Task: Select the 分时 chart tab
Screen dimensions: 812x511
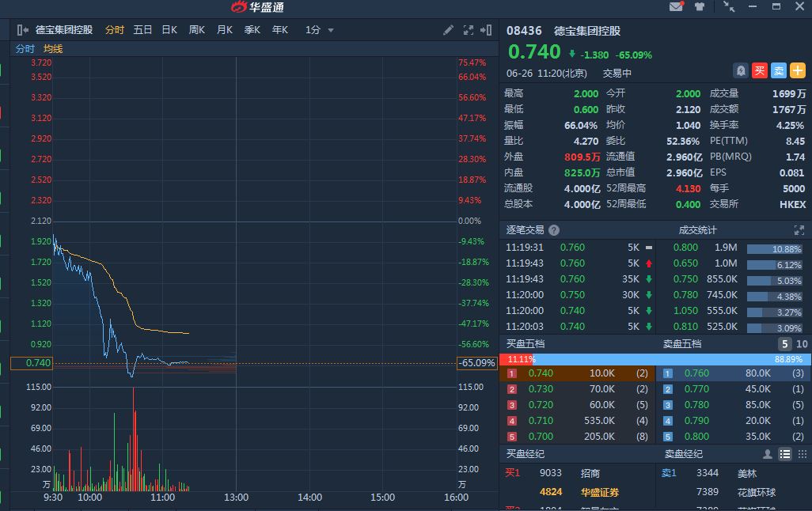Action: (x=115, y=30)
